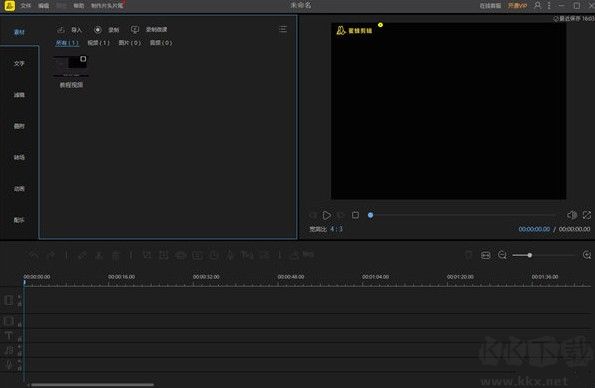Click the fit-timeline-to-window icon
This screenshot has width=595, height=388.
click(x=486, y=255)
